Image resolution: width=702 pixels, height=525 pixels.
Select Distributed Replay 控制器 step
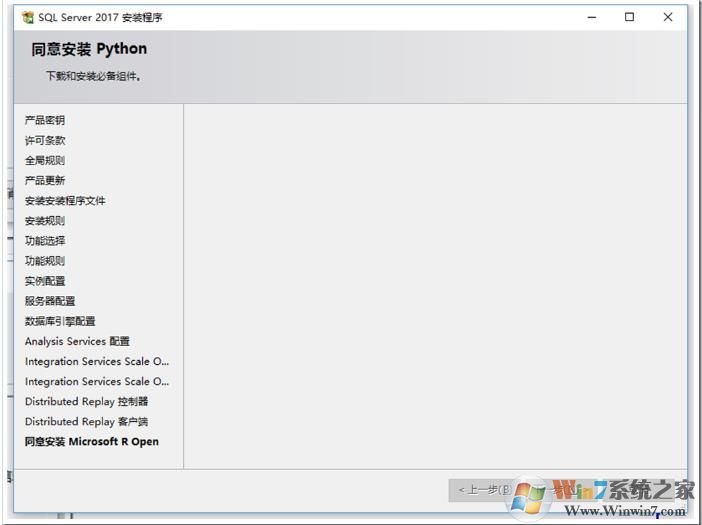86,401
